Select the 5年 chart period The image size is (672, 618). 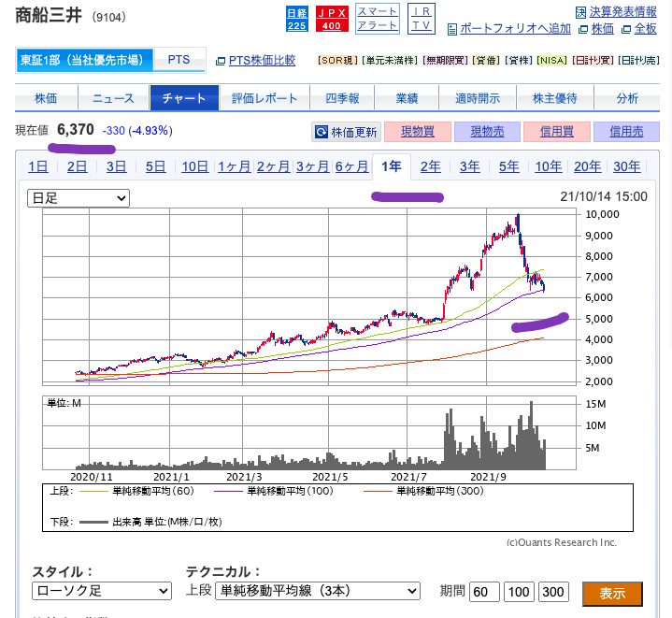[509, 166]
